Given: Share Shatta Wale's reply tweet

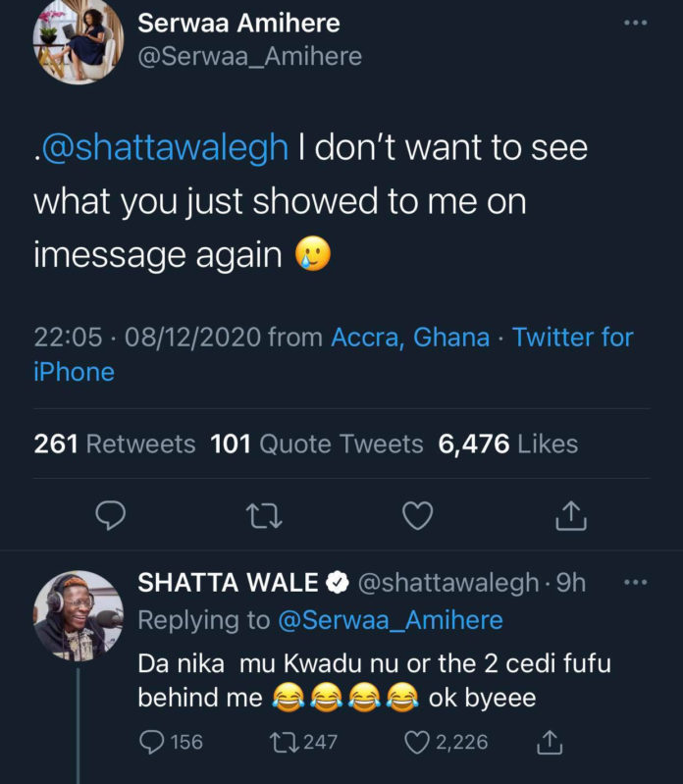Looking at the screenshot, I should (550, 742).
